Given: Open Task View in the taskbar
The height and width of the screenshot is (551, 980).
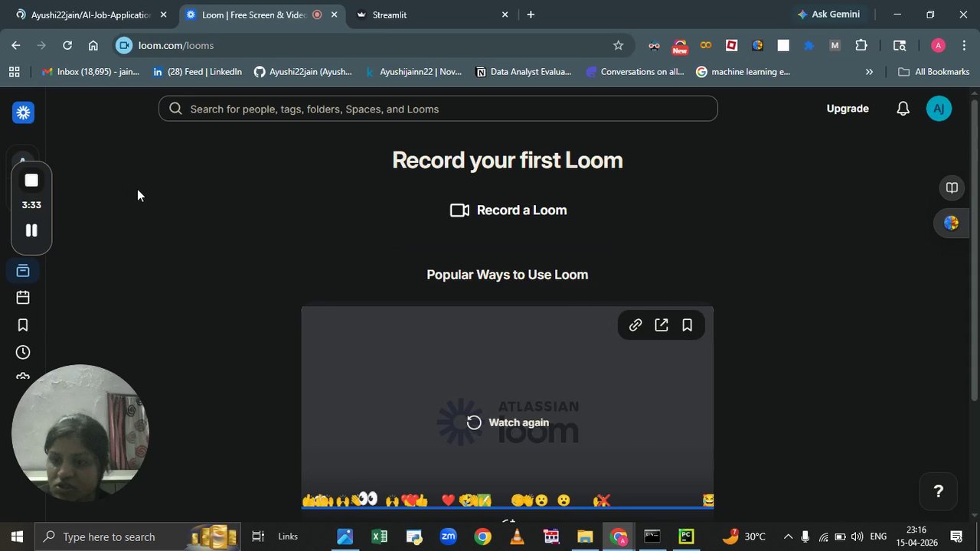Looking at the screenshot, I should [258, 536].
